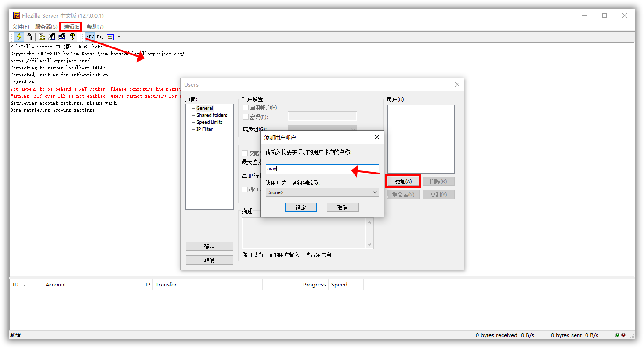Click the log line "Logged on"
Viewport: 644px width, 348px height.
click(22, 82)
